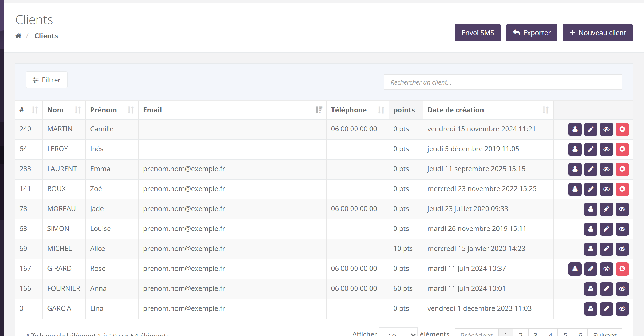Click the Clients breadcrumb link
The width and height of the screenshot is (644, 336).
[46, 36]
